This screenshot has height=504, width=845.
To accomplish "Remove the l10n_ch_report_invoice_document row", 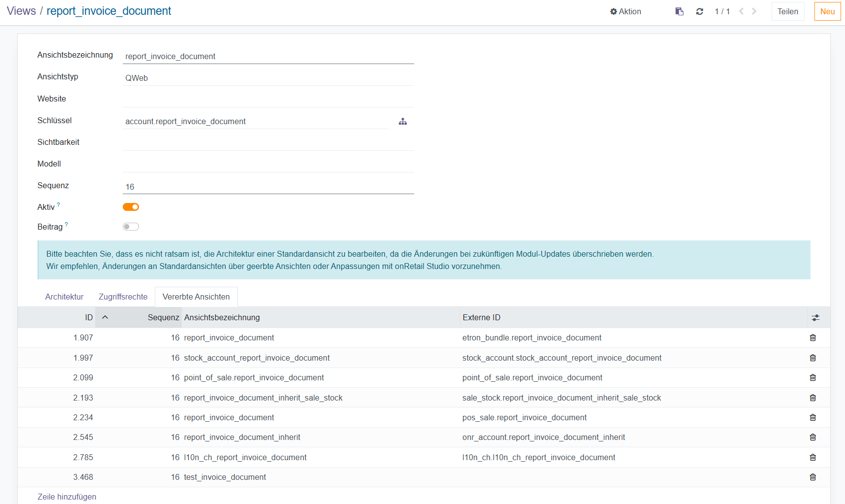I will tap(813, 458).
